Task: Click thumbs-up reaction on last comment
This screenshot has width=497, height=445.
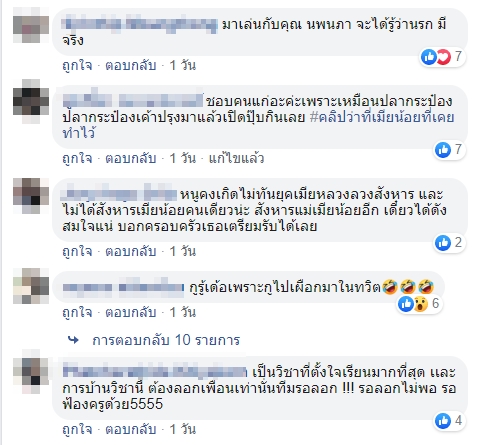Action: click(443, 421)
